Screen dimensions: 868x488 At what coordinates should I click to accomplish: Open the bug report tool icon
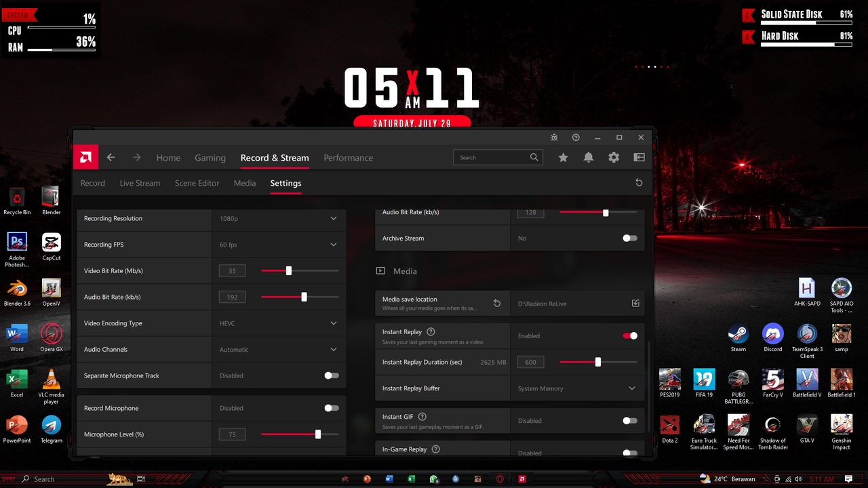click(554, 138)
